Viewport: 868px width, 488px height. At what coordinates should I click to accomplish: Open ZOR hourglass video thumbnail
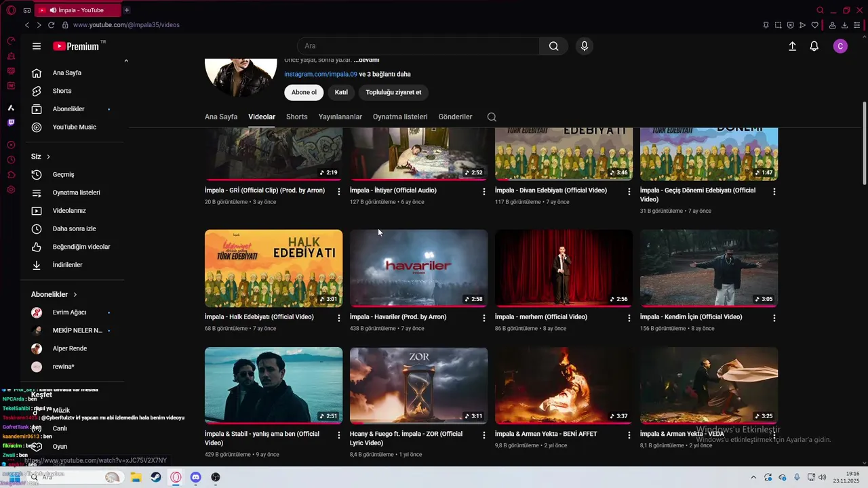pyautogui.click(x=418, y=386)
